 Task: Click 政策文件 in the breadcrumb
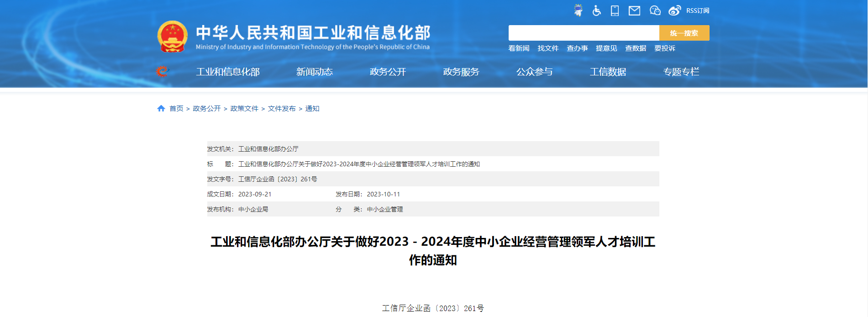point(244,108)
